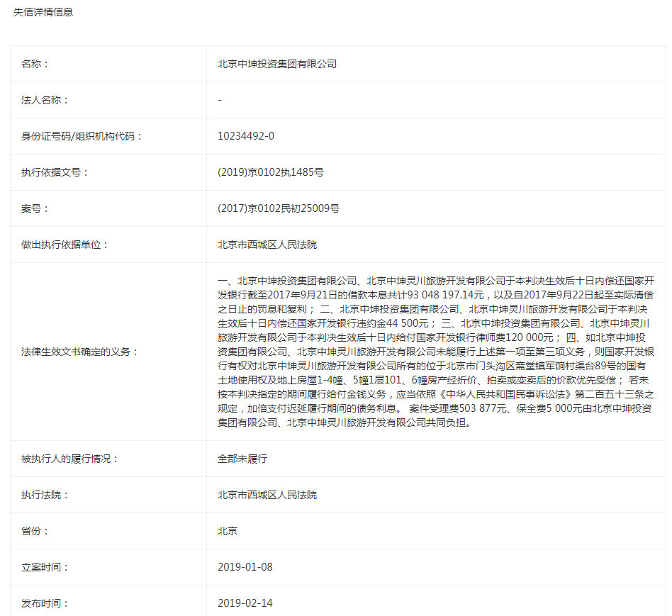Viewport: 672px width, 616px height.
Task: Click the 身份证号码/组织机构代码 label
Action: (82, 136)
